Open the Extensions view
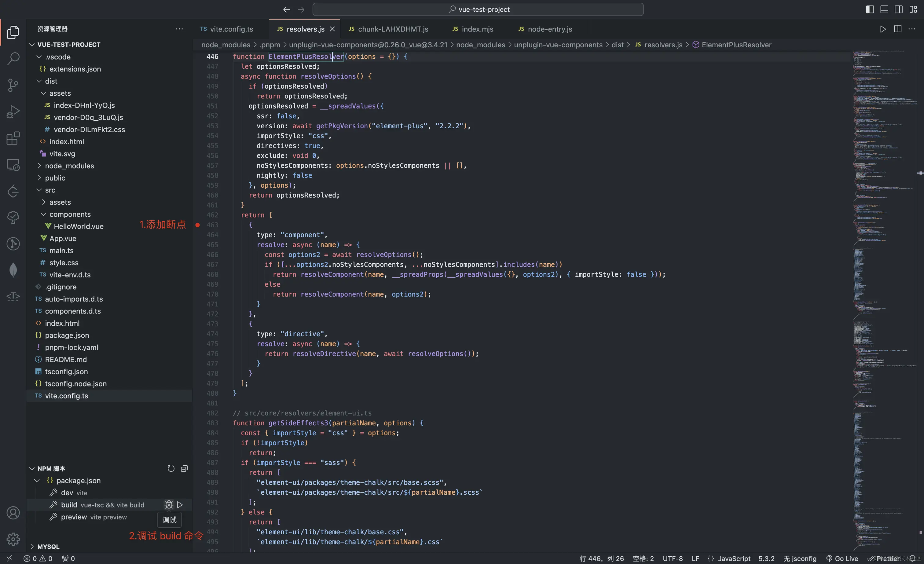 (13, 138)
